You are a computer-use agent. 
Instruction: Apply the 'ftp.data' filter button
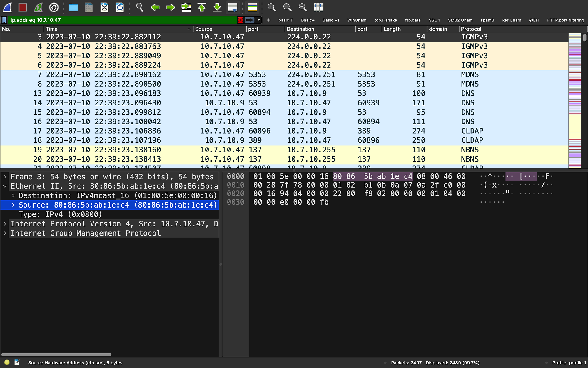[412, 20]
